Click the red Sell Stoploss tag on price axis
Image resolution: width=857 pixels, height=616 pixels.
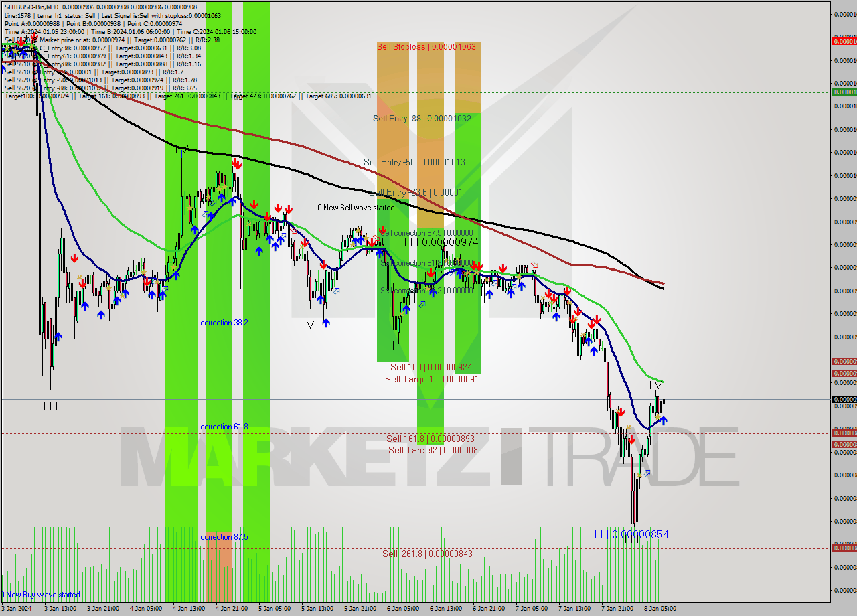point(844,41)
